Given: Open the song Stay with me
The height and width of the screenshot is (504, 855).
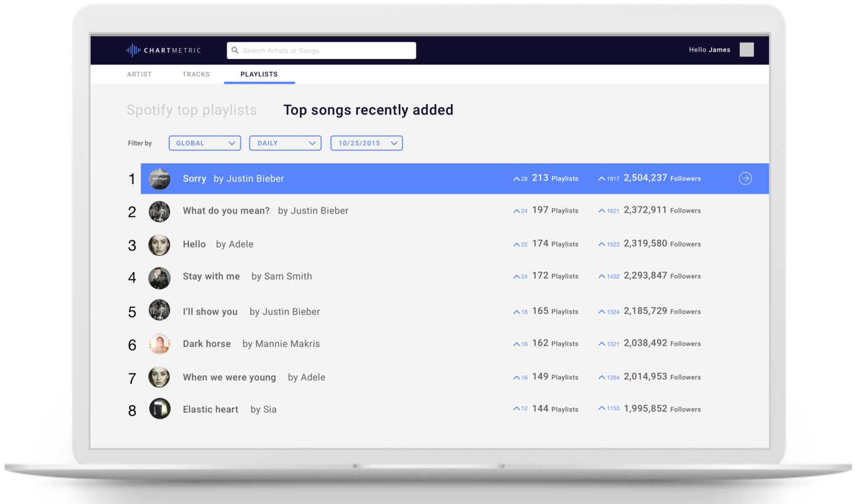Looking at the screenshot, I should [211, 276].
